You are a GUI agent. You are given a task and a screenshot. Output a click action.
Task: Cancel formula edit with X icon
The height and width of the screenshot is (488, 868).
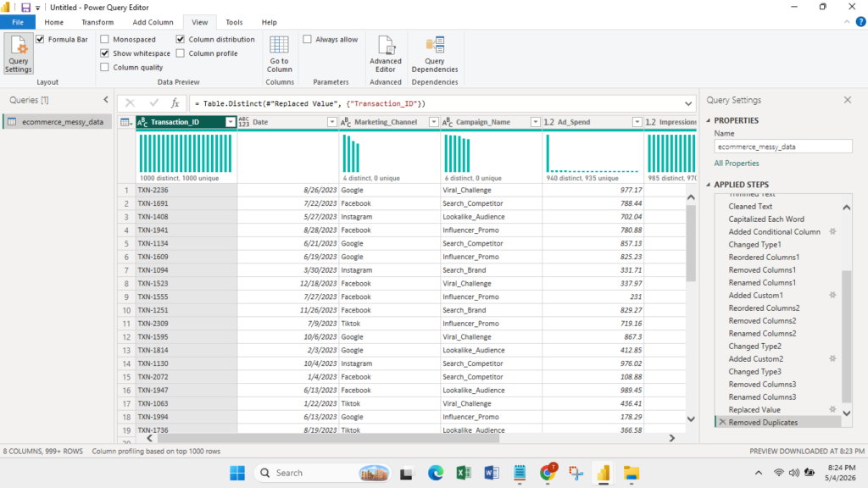(x=130, y=103)
